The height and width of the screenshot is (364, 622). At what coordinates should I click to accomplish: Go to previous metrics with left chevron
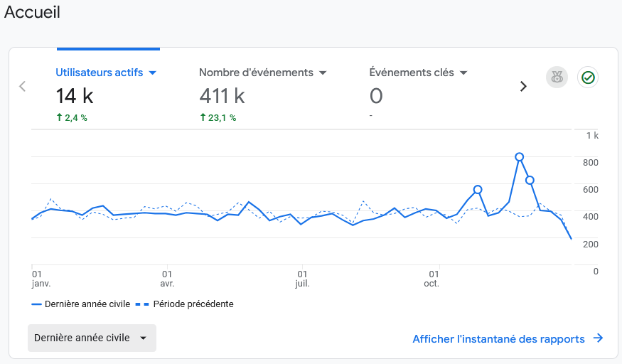(22, 86)
